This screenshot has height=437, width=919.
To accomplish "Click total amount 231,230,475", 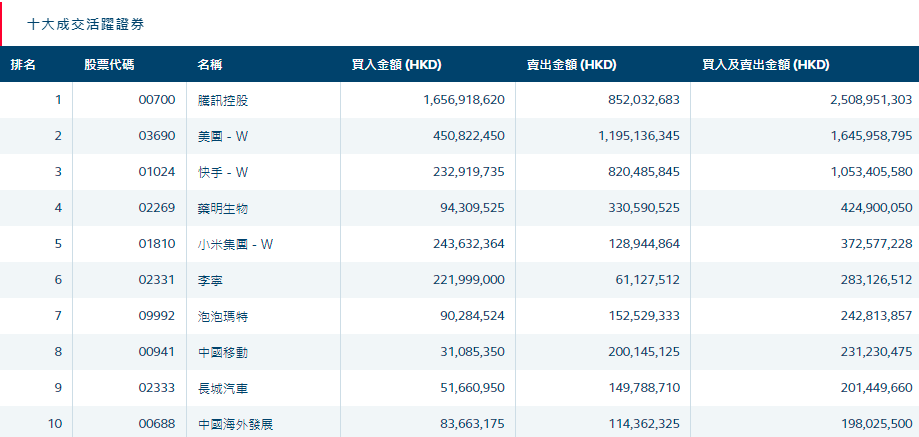I will (875, 352).
